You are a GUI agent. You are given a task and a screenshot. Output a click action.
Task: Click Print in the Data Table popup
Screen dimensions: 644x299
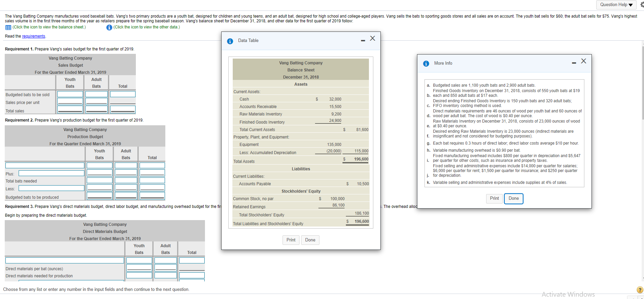click(x=291, y=240)
